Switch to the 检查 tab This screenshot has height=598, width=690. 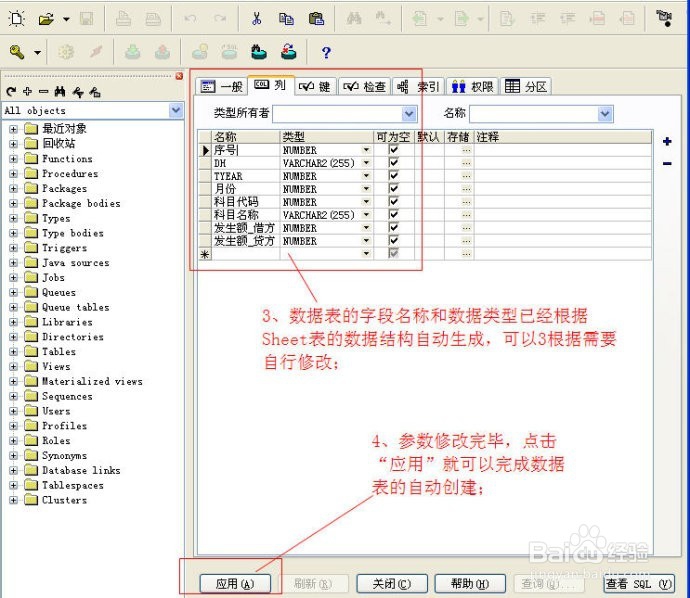point(364,86)
